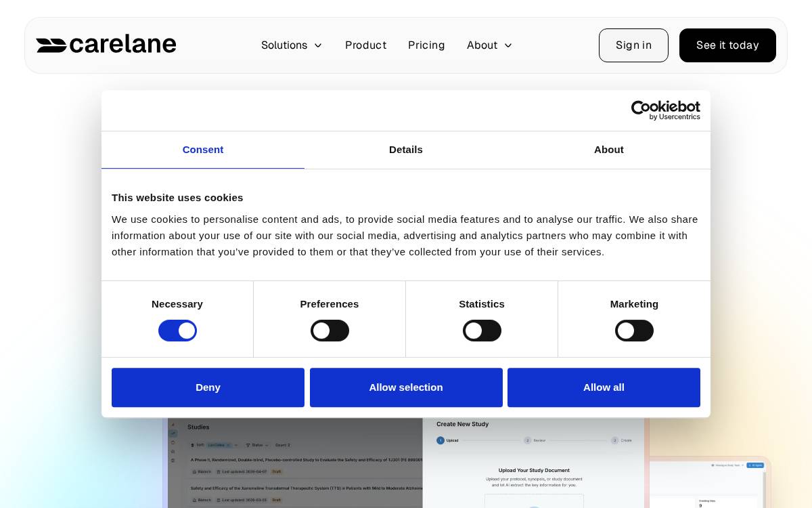Switch to the Consent tab
The image size is (812, 508).
(203, 150)
